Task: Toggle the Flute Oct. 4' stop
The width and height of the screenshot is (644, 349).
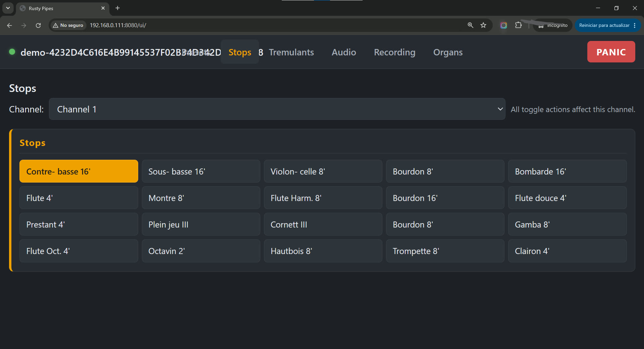Action: (x=78, y=251)
